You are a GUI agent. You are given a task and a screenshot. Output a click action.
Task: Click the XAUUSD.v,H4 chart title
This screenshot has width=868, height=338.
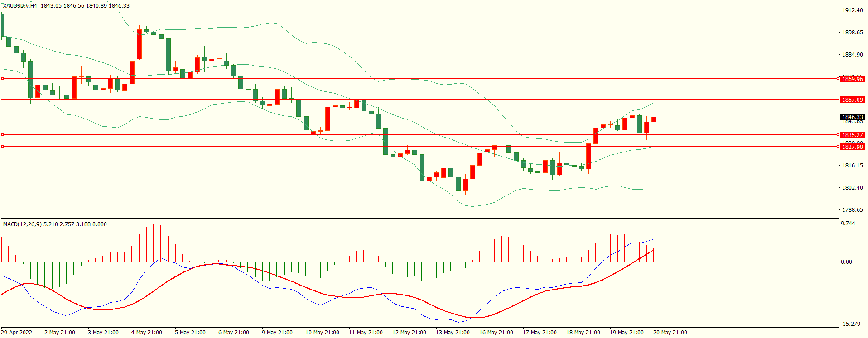click(x=20, y=6)
